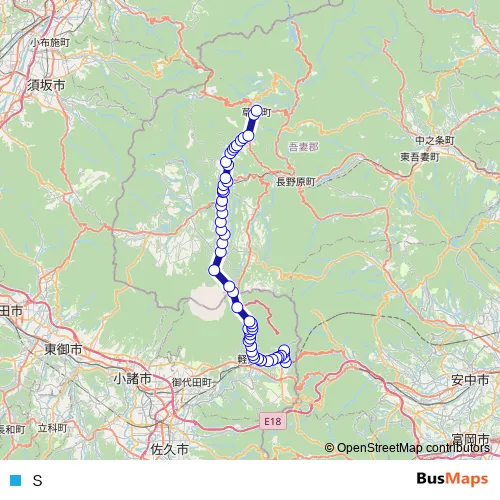Click the 小布施町 town label
The width and height of the screenshot is (500, 500).
coord(50,43)
